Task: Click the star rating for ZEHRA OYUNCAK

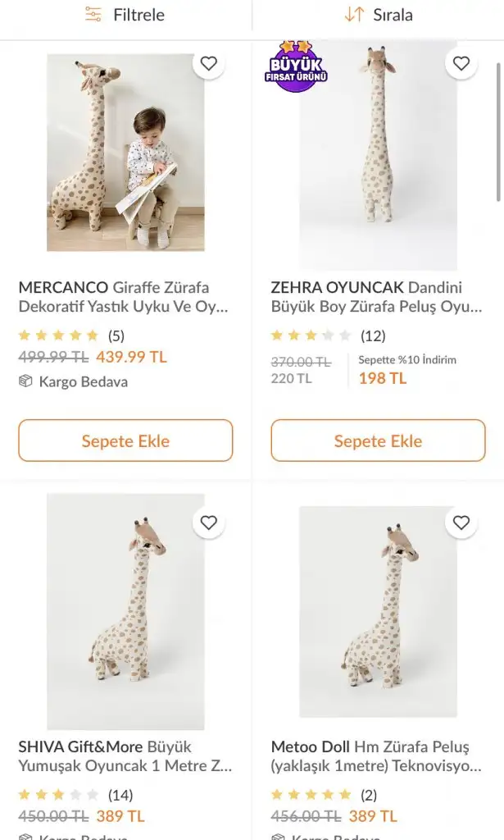Action: (x=311, y=336)
